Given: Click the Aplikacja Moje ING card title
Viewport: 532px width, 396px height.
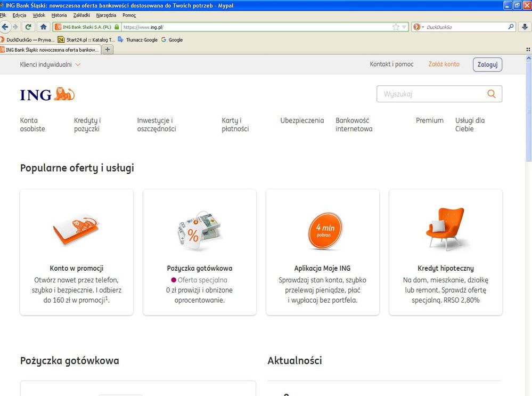Looking at the screenshot, I should pos(322,268).
